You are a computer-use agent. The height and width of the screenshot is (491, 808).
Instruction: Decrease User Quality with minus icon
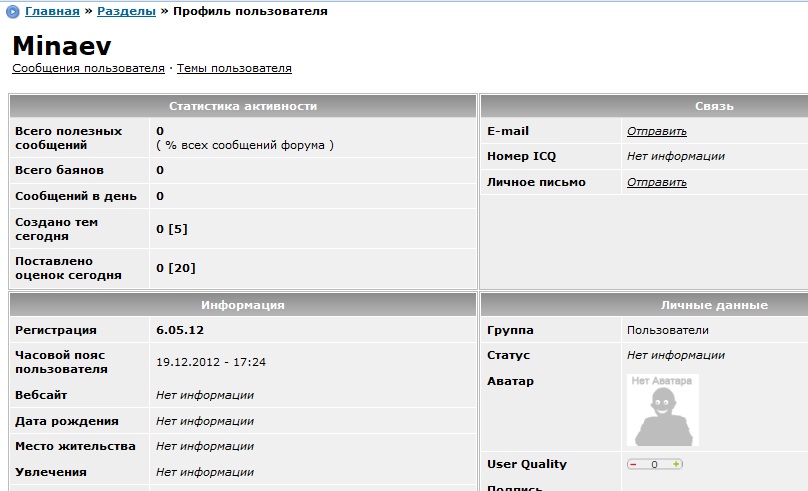633,464
